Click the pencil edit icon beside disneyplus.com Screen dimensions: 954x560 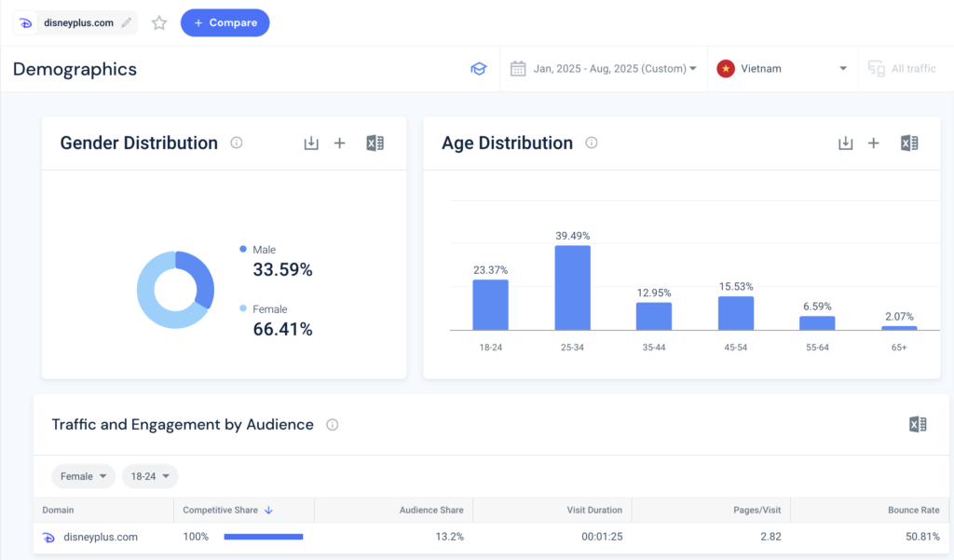point(127,22)
